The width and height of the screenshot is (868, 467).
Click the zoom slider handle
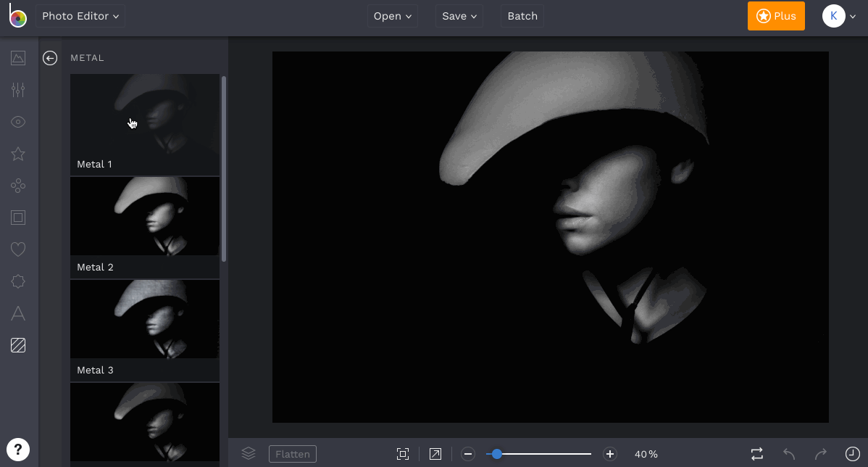pos(497,454)
